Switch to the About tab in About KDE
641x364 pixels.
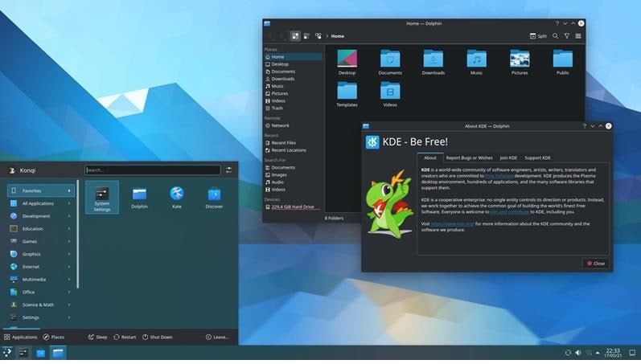tap(429, 157)
